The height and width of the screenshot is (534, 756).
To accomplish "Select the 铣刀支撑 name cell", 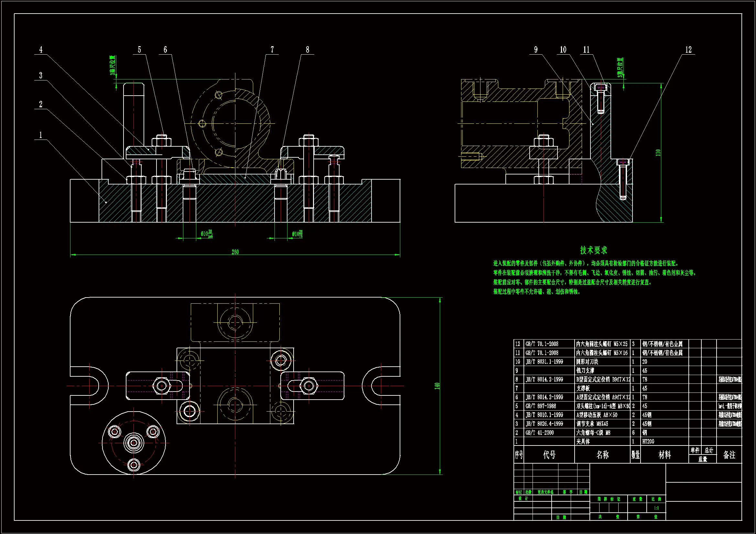I will [x=585, y=371].
